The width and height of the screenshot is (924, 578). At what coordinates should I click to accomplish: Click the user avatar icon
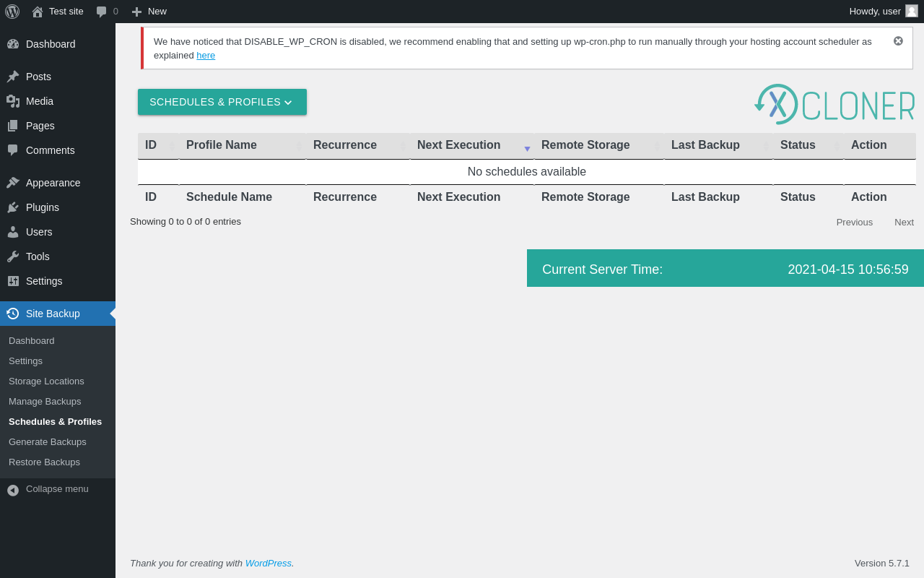point(912,11)
